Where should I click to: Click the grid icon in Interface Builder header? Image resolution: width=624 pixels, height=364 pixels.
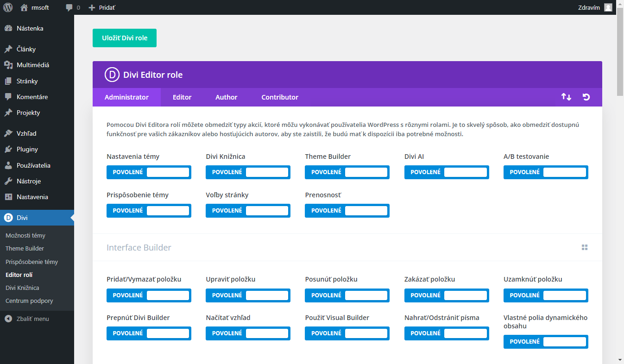(x=585, y=247)
